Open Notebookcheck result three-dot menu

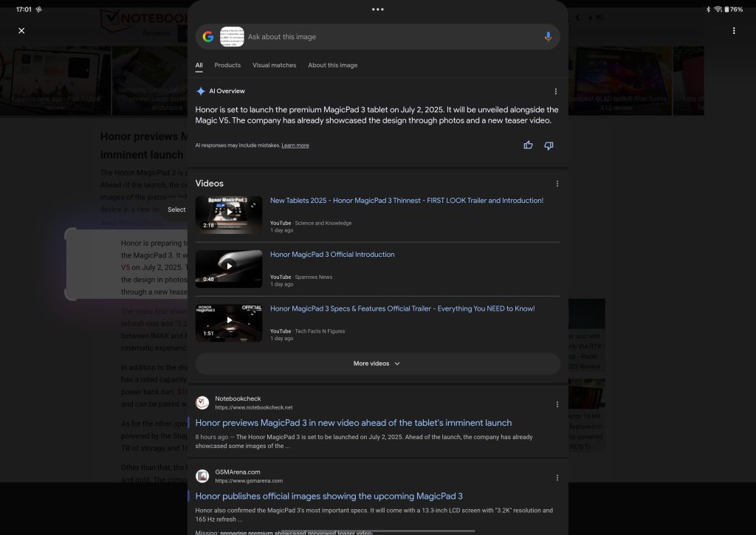pos(557,404)
